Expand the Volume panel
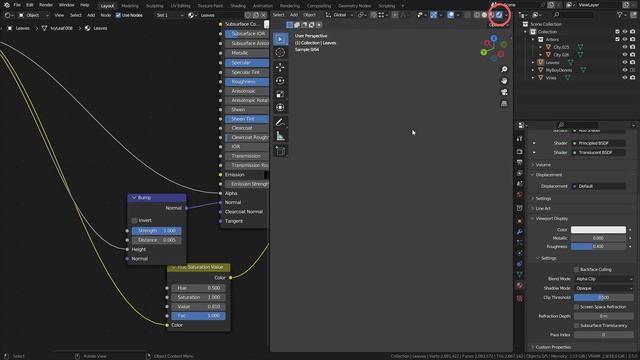The height and width of the screenshot is (360, 640). 543,165
